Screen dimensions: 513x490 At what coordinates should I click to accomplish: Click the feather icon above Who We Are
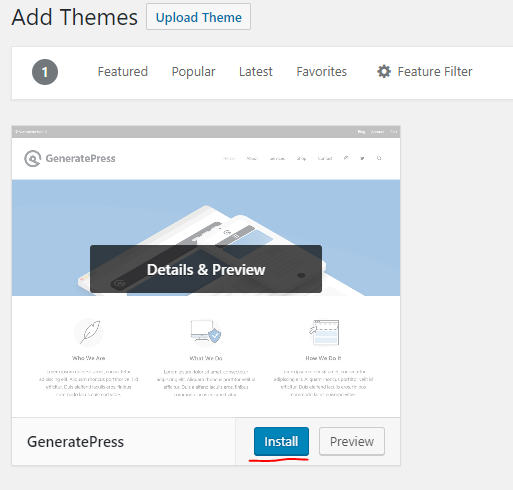coord(89,332)
